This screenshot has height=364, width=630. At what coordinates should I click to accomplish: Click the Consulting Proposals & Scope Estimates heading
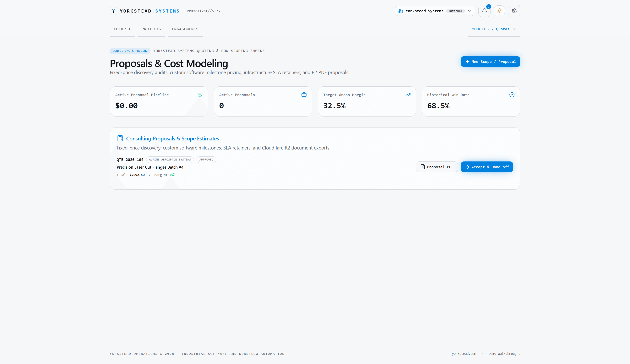pyautogui.click(x=172, y=139)
